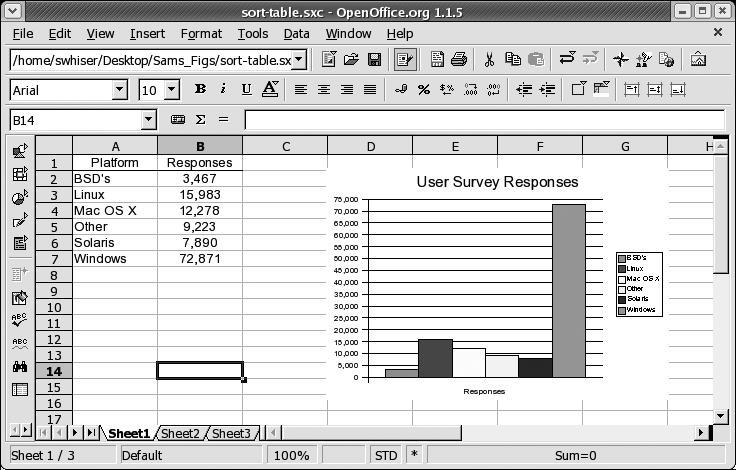The image size is (736, 470).
Task: Open the Tools menu
Action: pos(253,34)
